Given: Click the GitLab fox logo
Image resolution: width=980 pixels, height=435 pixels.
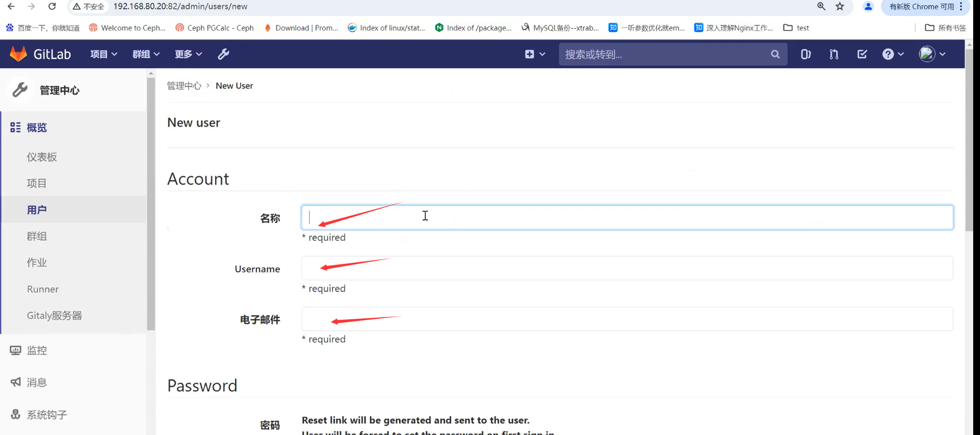Looking at the screenshot, I should pos(18,54).
